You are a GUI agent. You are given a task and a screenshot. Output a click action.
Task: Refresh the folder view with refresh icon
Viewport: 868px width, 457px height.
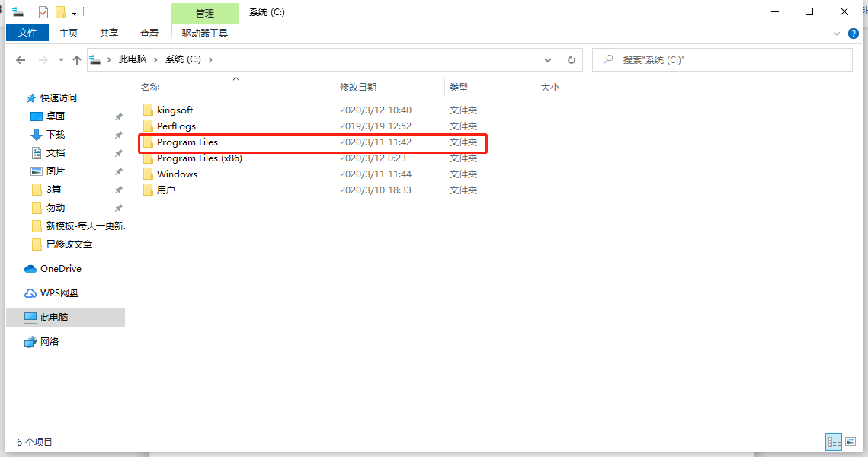571,59
